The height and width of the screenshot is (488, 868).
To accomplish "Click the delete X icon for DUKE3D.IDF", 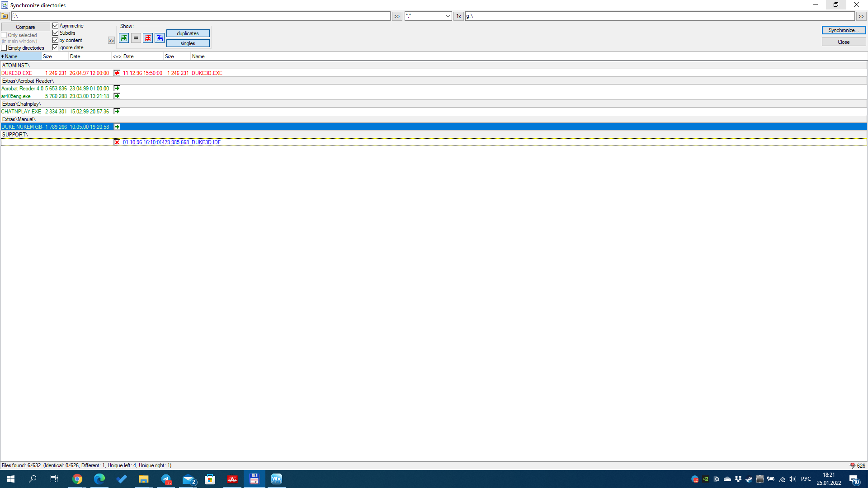I will pyautogui.click(x=117, y=142).
